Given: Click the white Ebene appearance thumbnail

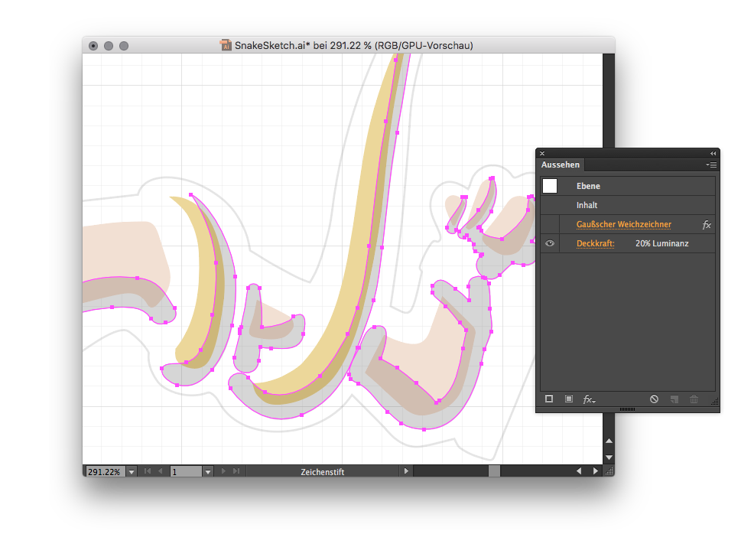Looking at the screenshot, I should 550,186.
